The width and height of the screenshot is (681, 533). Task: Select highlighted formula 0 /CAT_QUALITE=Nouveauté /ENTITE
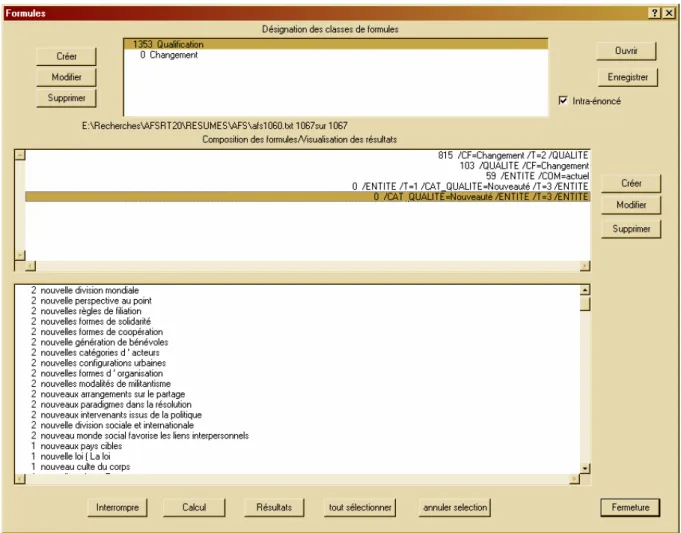pos(307,197)
